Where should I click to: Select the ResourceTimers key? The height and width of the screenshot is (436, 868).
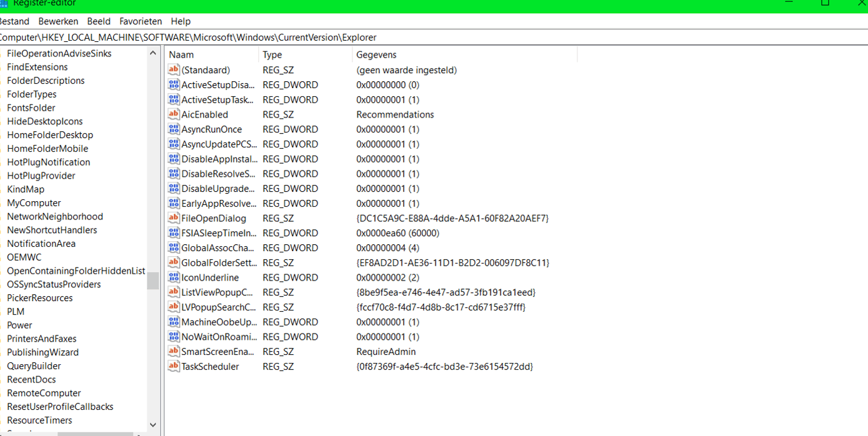pyautogui.click(x=39, y=420)
